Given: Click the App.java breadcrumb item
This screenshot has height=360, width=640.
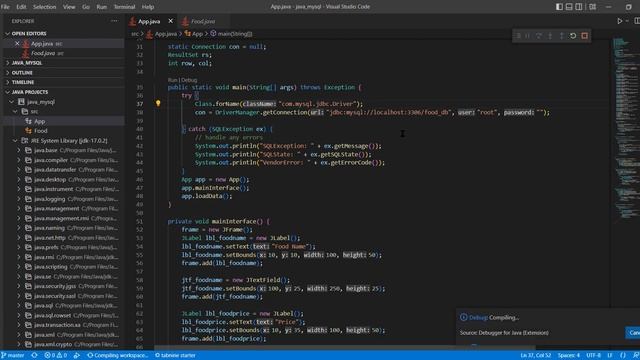Looking at the screenshot, I should click(x=162, y=34).
